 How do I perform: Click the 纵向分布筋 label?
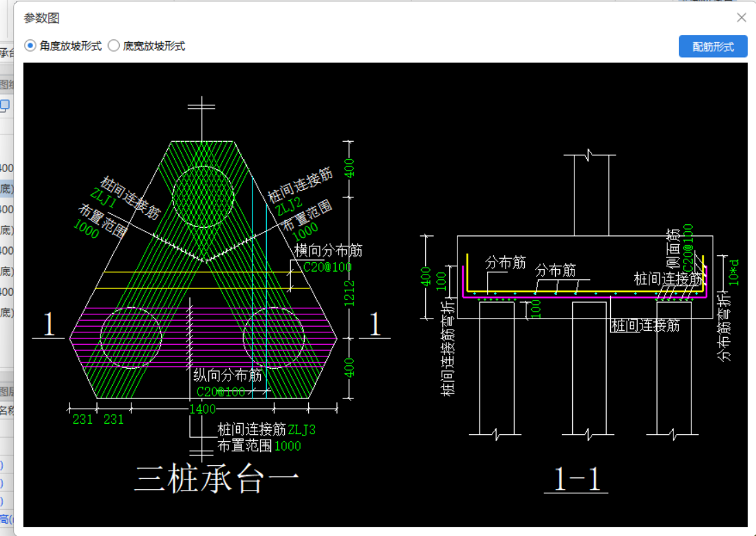(x=228, y=376)
